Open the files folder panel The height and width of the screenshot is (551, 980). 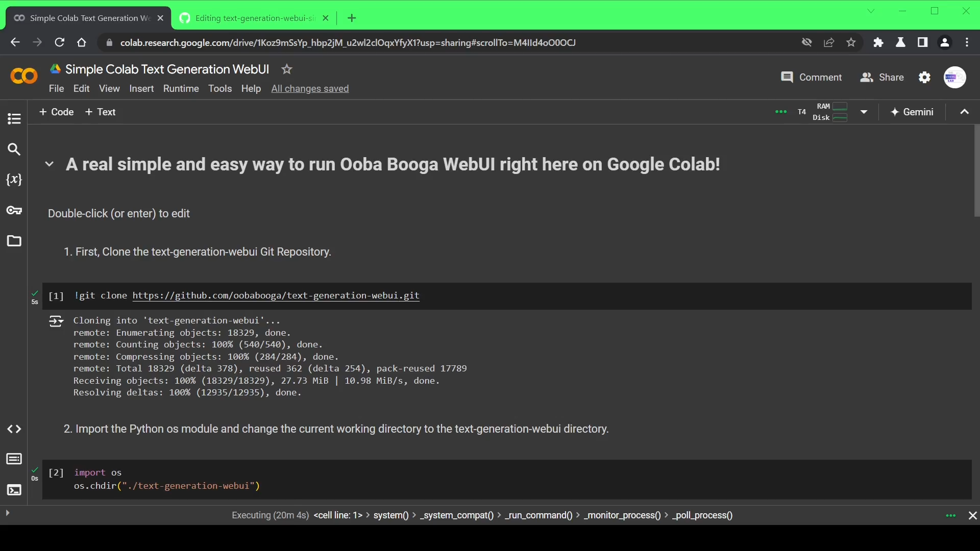tap(14, 241)
